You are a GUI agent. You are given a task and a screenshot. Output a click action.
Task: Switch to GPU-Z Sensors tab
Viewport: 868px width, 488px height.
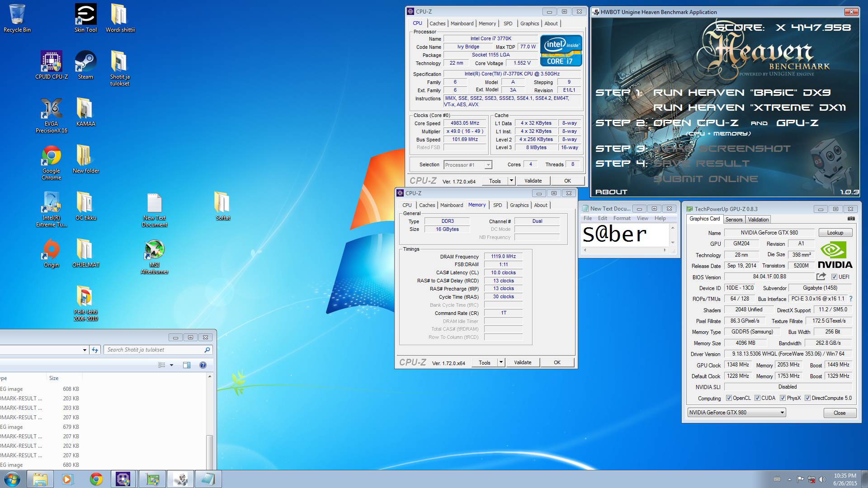[734, 220]
